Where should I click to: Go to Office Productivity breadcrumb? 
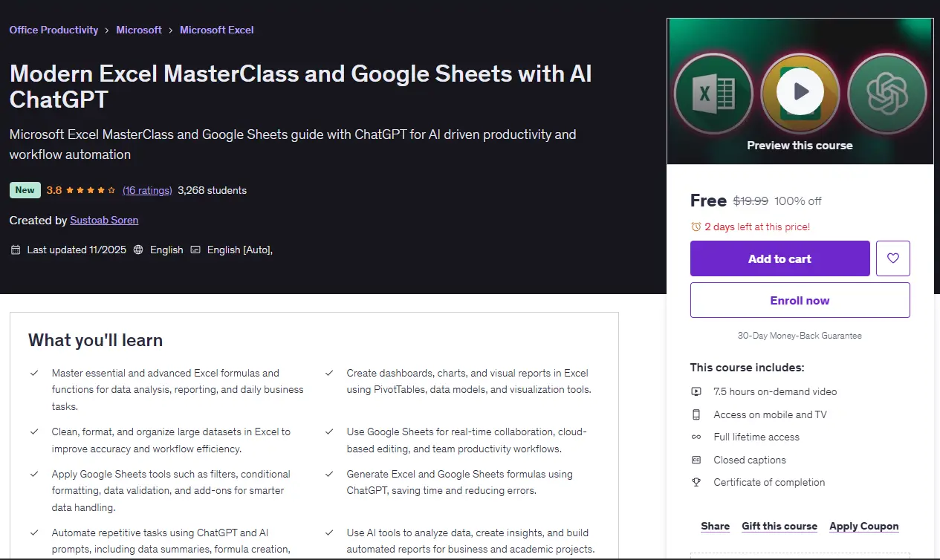point(54,30)
